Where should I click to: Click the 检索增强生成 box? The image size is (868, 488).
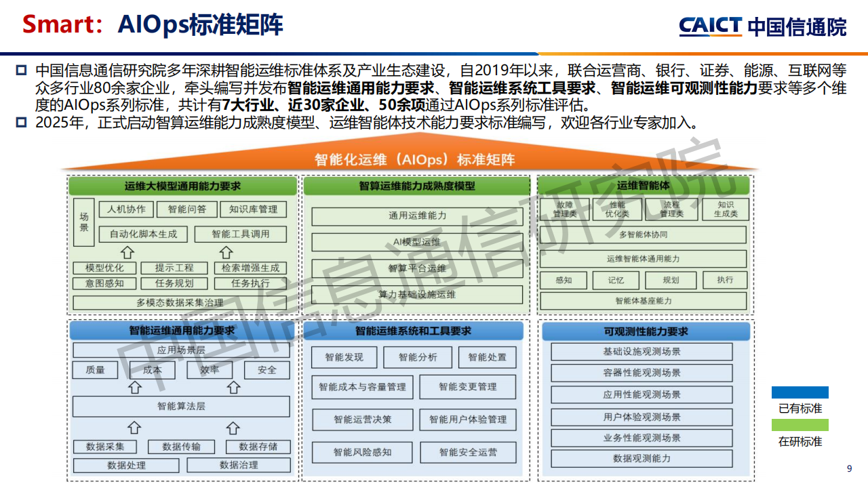[x=250, y=268]
